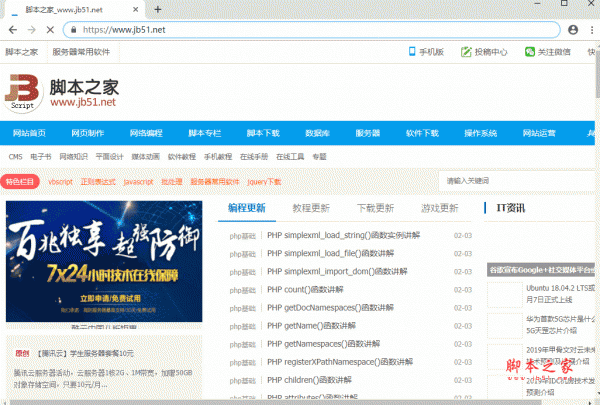600x405 pixels.
Task: Open article PHP simplexml_import_dom()函数讲解
Action: (337, 271)
